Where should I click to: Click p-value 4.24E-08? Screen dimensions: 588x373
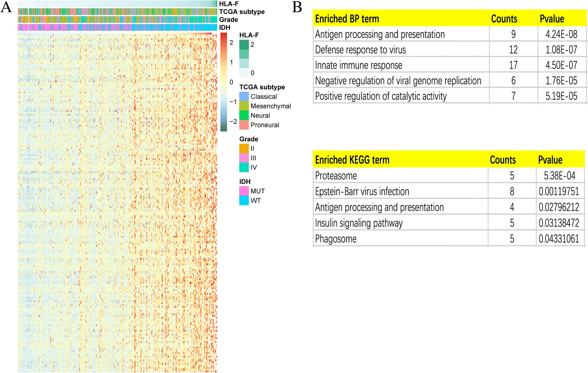[561, 34]
